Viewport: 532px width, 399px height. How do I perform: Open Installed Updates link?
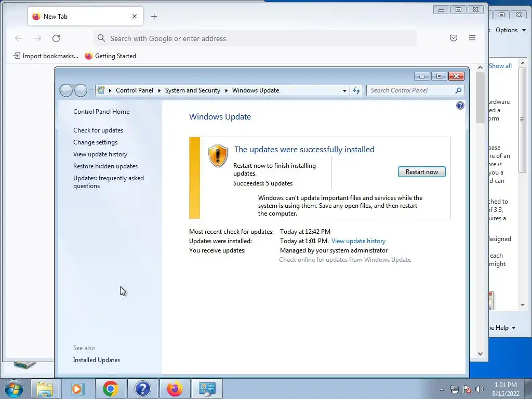click(x=96, y=360)
